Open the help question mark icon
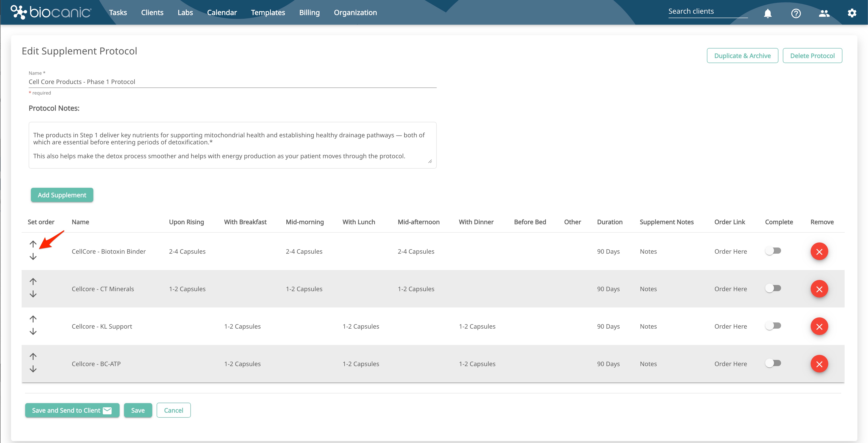Screen dimensions: 868x443 pyautogui.click(x=796, y=13)
